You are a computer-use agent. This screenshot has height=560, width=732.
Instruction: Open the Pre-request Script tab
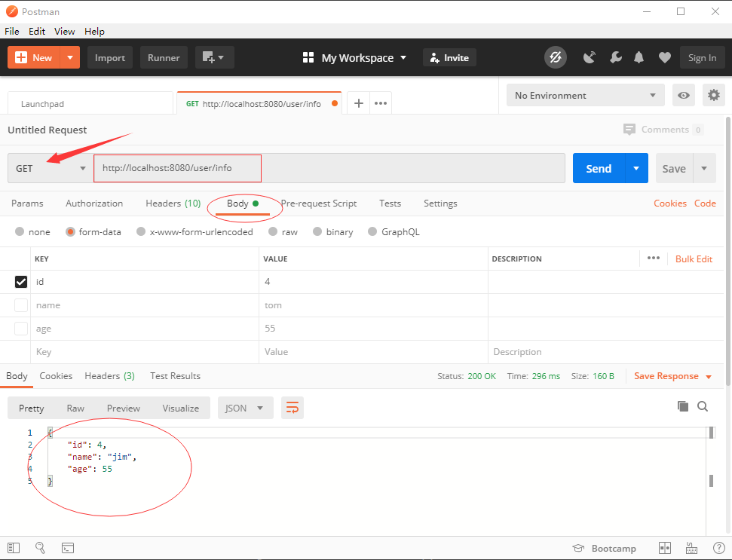point(319,203)
